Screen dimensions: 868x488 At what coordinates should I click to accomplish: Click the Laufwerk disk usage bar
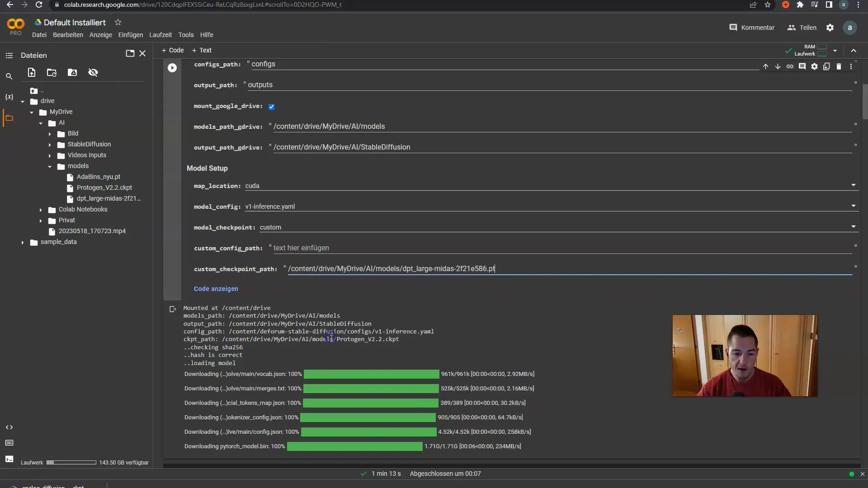[71, 463]
